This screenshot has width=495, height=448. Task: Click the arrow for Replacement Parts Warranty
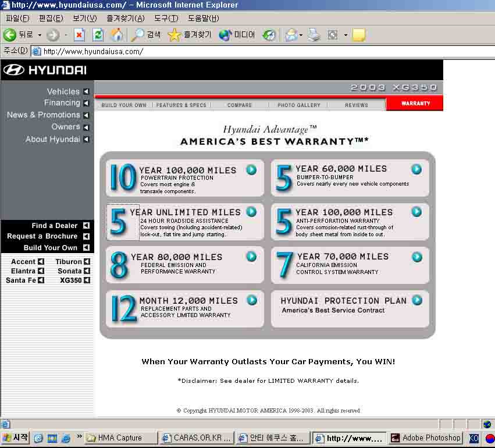252,300
